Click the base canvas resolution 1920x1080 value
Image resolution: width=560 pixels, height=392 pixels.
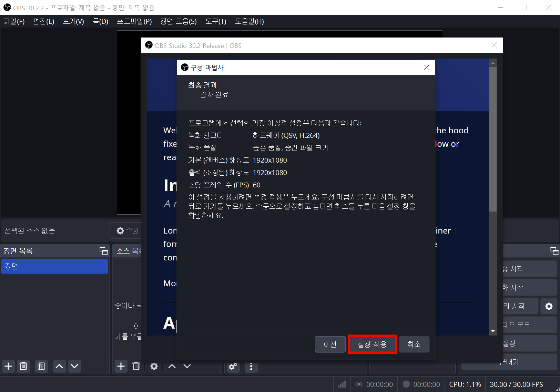(x=270, y=160)
